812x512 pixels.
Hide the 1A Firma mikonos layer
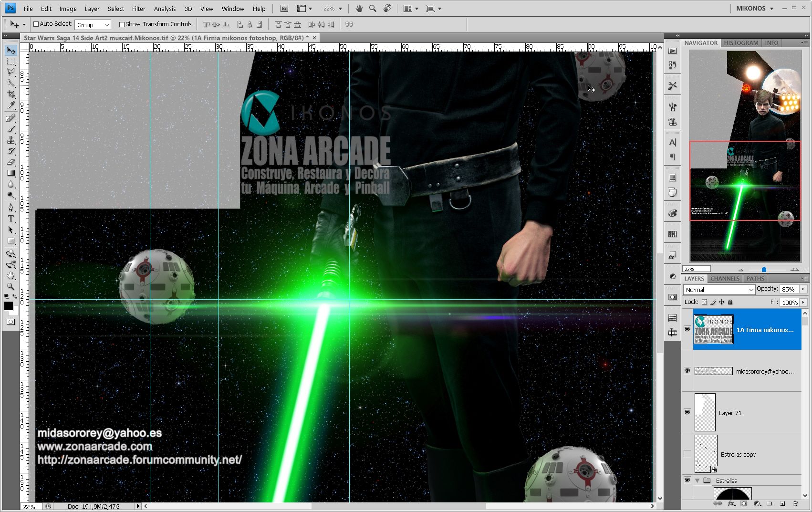coord(687,329)
